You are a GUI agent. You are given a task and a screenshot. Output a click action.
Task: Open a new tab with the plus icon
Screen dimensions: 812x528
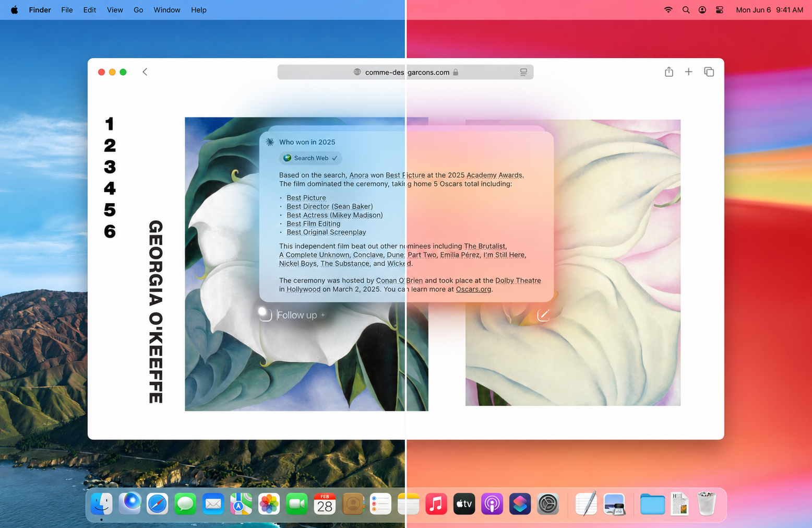point(689,72)
